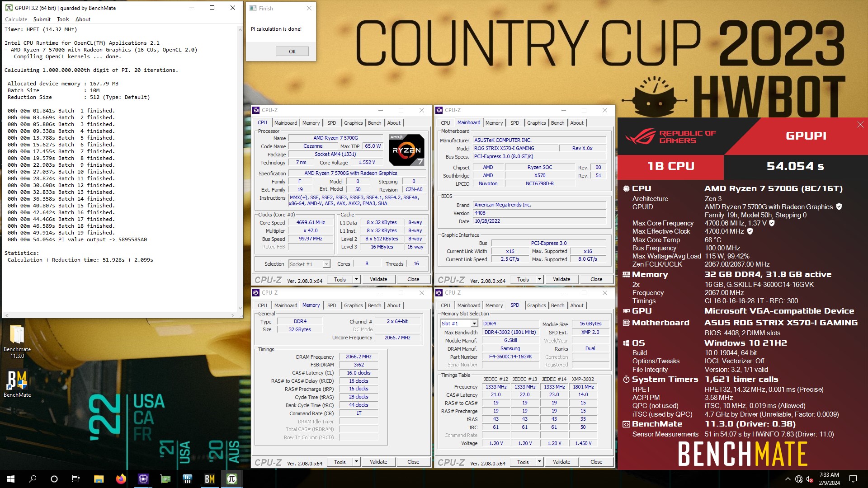868x488 pixels.
Task: Confirm OK in Finish dialog
Action: coord(292,52)
